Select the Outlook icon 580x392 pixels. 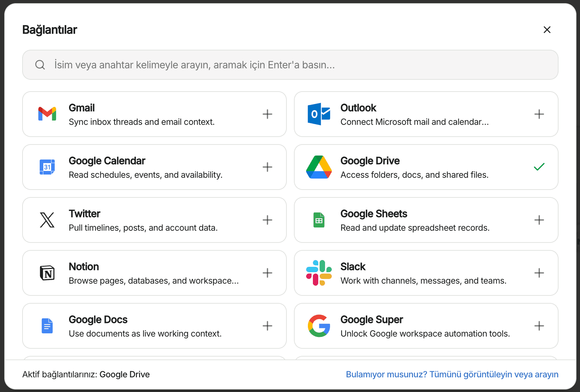pos(319,114)
